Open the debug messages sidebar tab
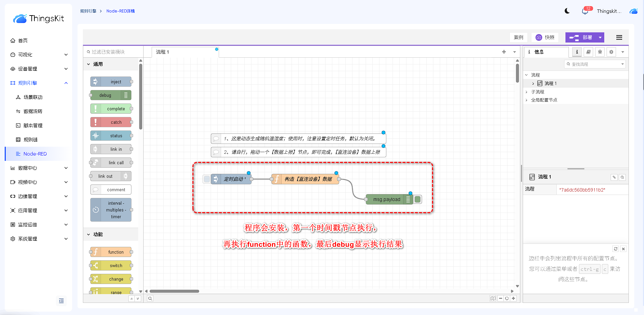644x315 pixels. tap(600, 52)
